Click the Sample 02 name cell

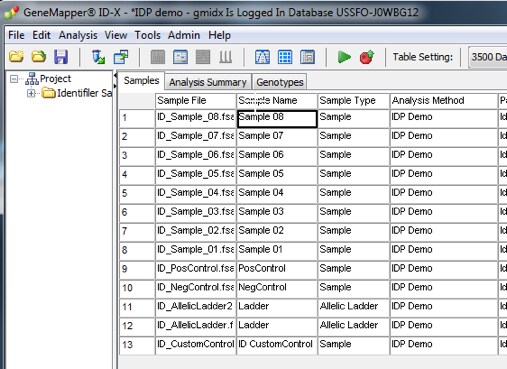[277, 231]
